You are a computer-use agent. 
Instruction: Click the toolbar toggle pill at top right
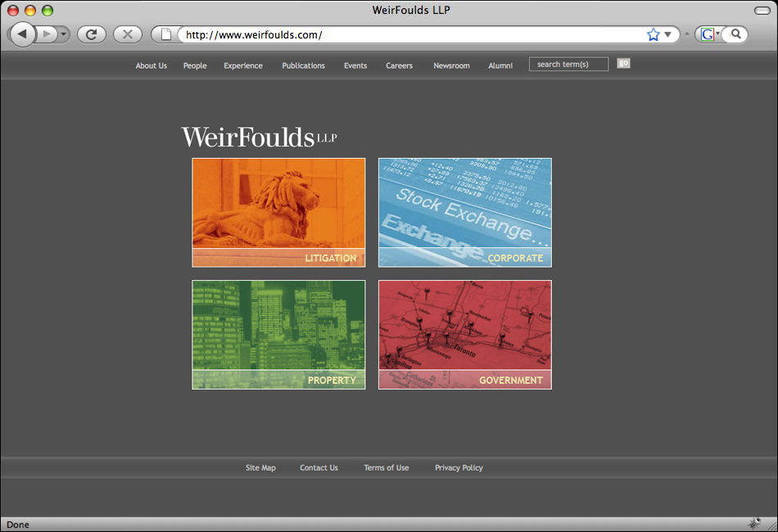tap(762, 11)
